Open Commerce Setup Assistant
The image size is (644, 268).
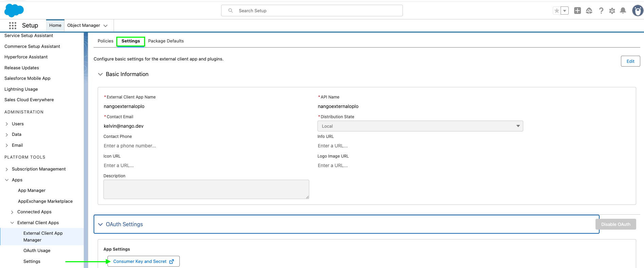(32, 47)
